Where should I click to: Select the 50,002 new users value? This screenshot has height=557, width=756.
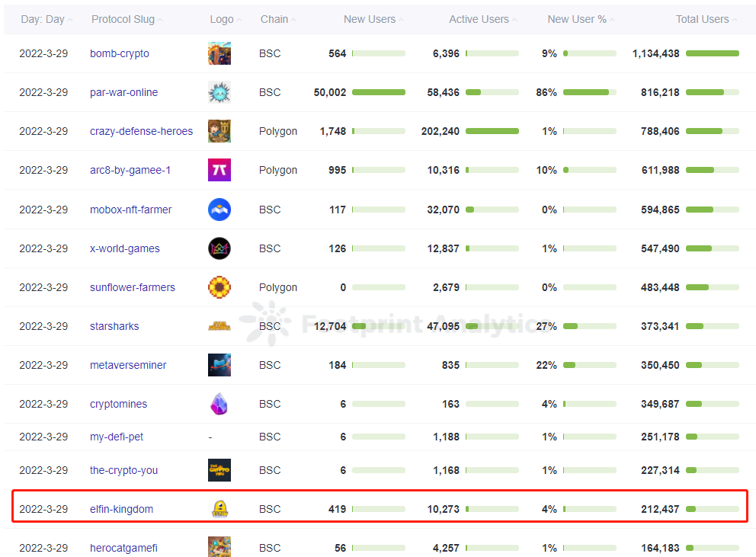pos(330,92)
